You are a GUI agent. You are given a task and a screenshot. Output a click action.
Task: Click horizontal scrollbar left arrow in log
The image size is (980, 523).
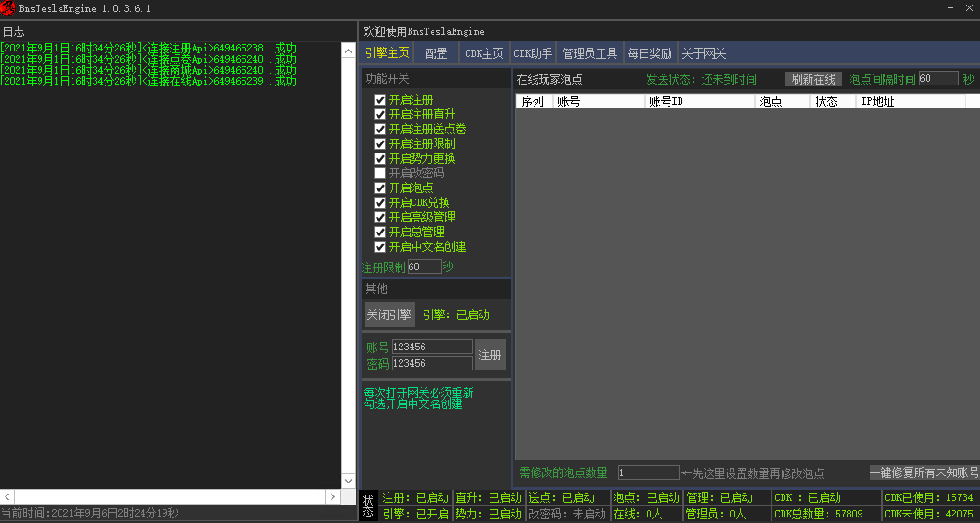pos(6,496)
